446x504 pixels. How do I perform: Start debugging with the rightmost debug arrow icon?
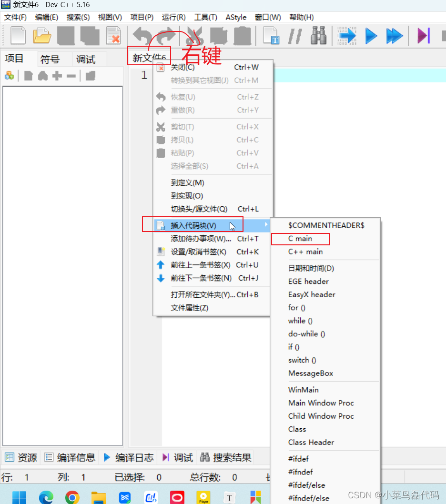pyautogui.click(x=423, y=35)
